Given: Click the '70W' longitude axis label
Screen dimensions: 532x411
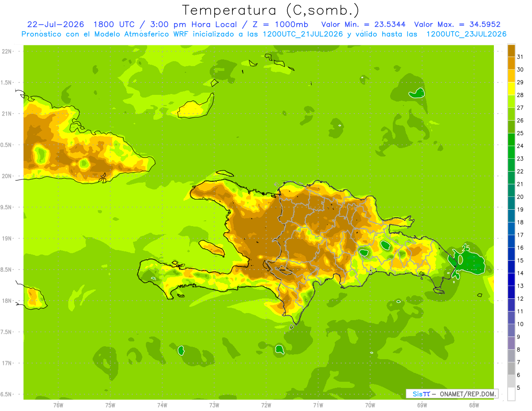Looking at the screenshot, I should [x=371, y=405].
